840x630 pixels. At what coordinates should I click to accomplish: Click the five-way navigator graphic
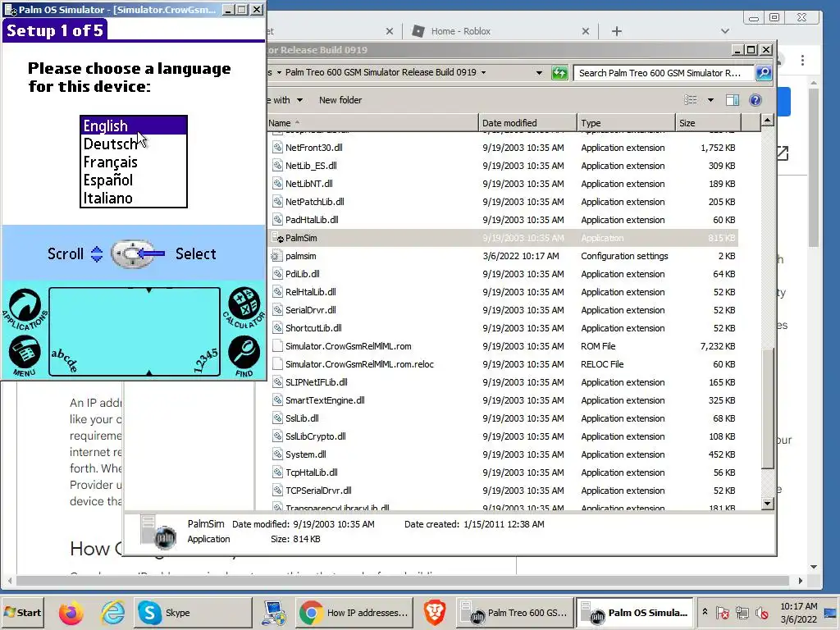(131, 254)
